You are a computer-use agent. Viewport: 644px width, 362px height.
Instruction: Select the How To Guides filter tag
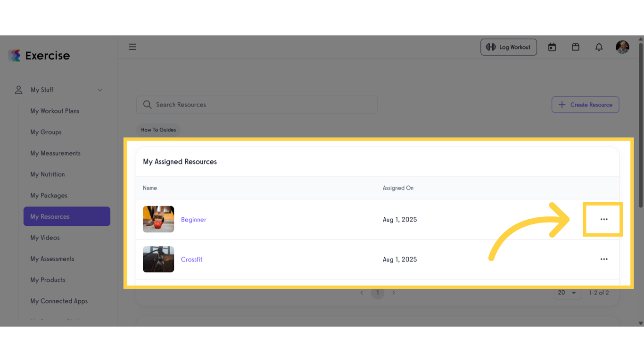[x=158, y=129]
